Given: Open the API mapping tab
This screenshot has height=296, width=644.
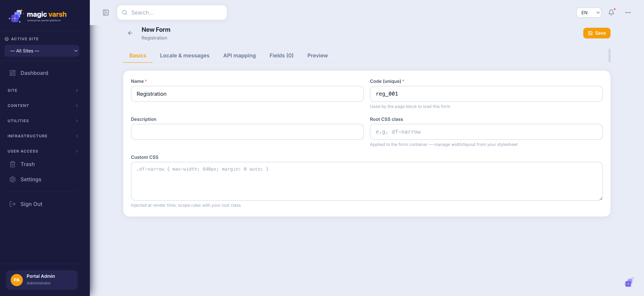Looking at the screenshot, I should tap(239, 55).
